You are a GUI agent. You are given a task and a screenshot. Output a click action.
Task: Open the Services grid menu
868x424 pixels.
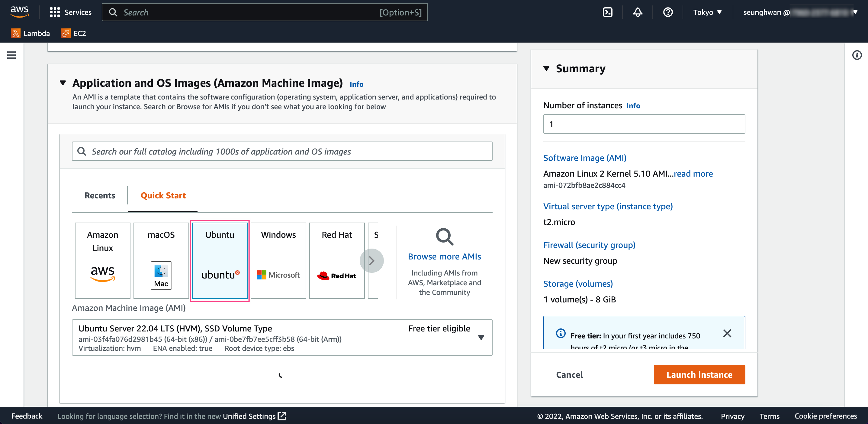pyautogui.click(x=71, y=12)
